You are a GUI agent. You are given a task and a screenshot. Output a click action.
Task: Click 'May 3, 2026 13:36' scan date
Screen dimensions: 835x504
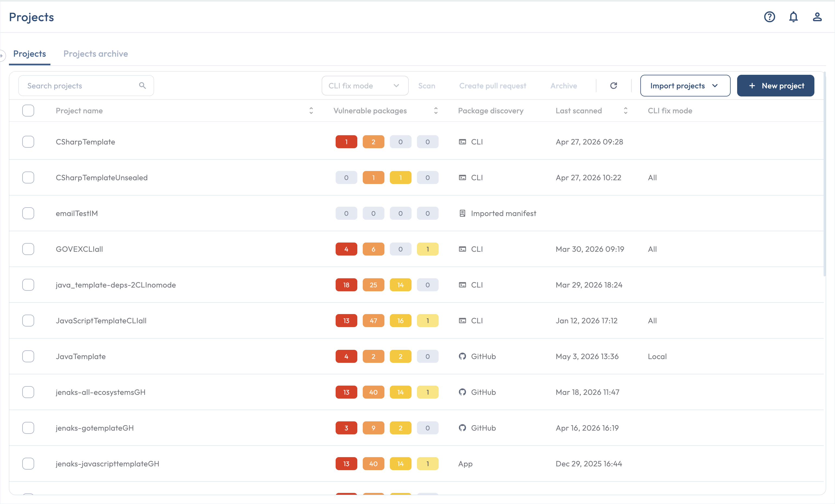click(x=587, y=356)
